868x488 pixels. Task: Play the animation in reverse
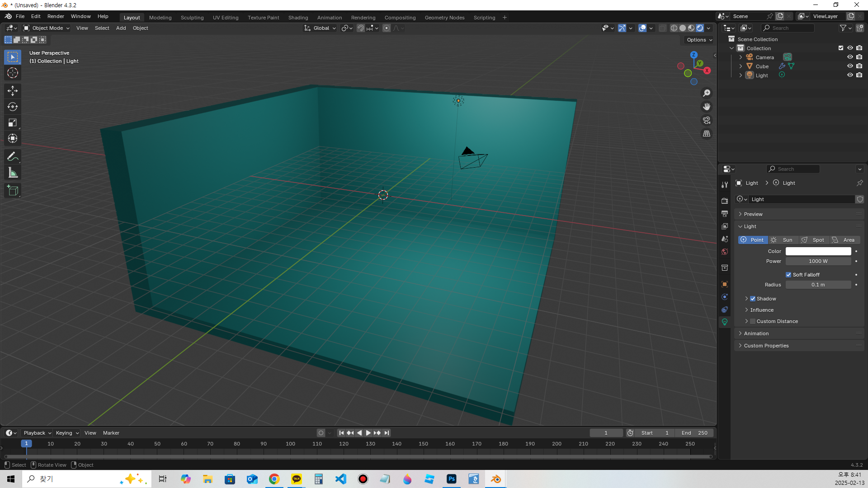(359, 433)
